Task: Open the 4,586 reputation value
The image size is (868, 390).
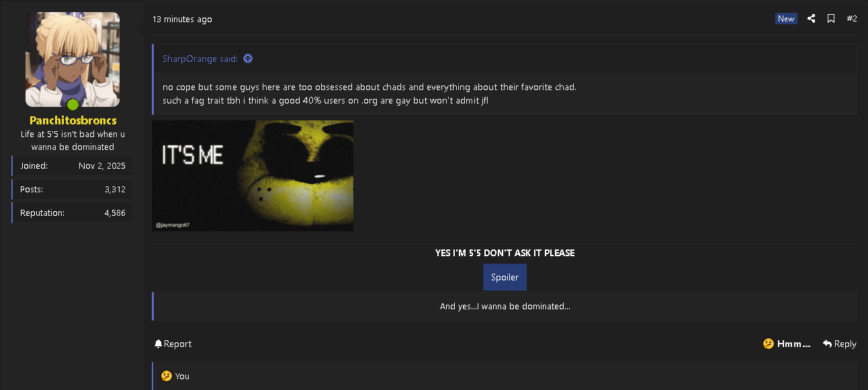Action: 115,213
